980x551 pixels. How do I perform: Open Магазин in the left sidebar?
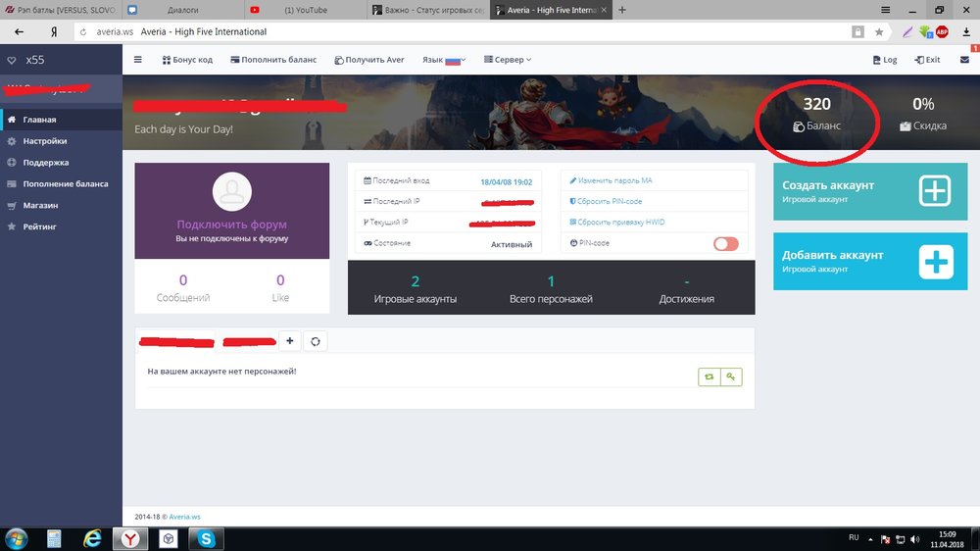(41, 206)
